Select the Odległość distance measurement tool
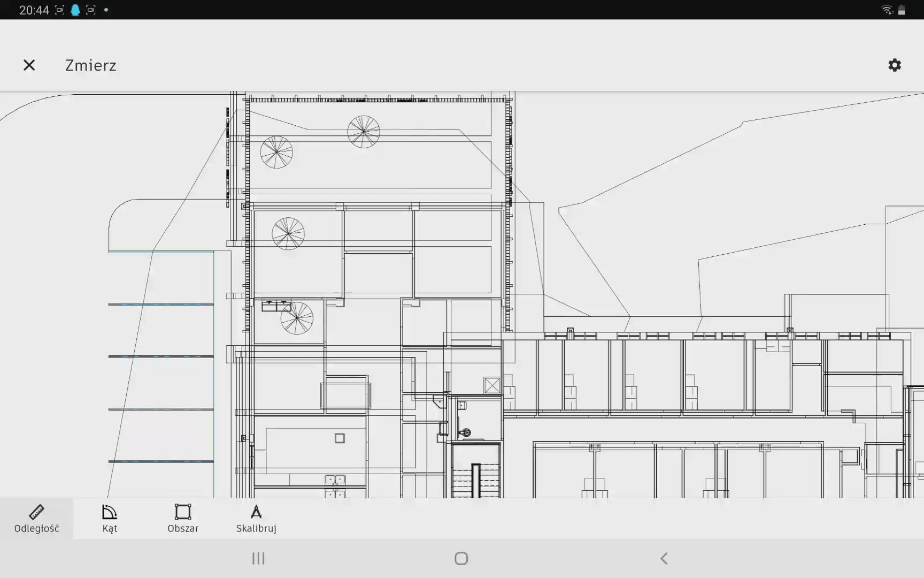The height and width of the screenshot is (578, 924). (36, 519)
